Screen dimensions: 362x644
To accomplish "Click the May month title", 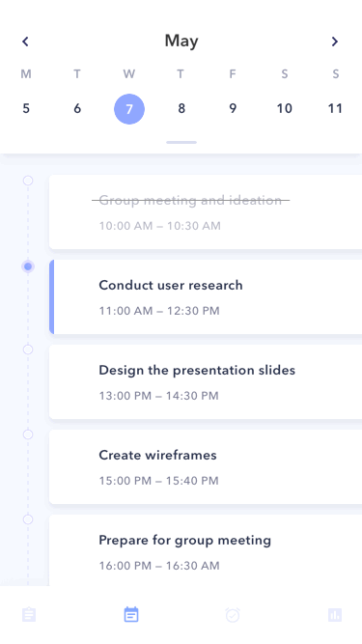I will click(x=181, y=42).
